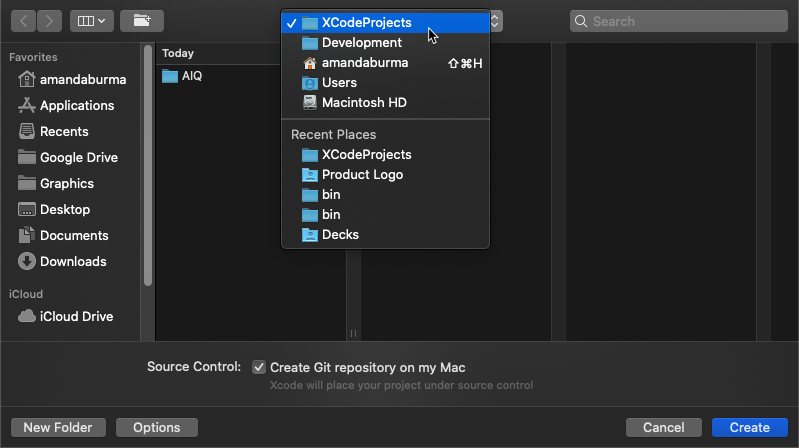Click the column resize handle
The image size is (799, 448).
click(x=353, y=333)
